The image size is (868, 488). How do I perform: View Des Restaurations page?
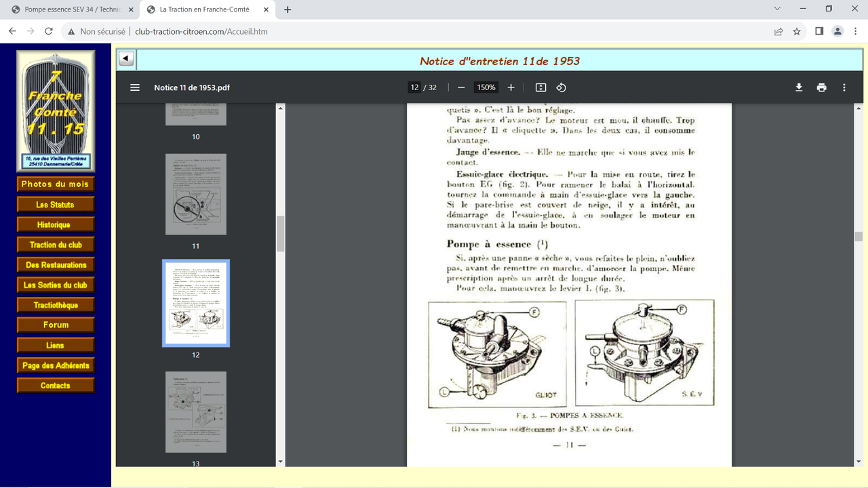pos(56,265)
